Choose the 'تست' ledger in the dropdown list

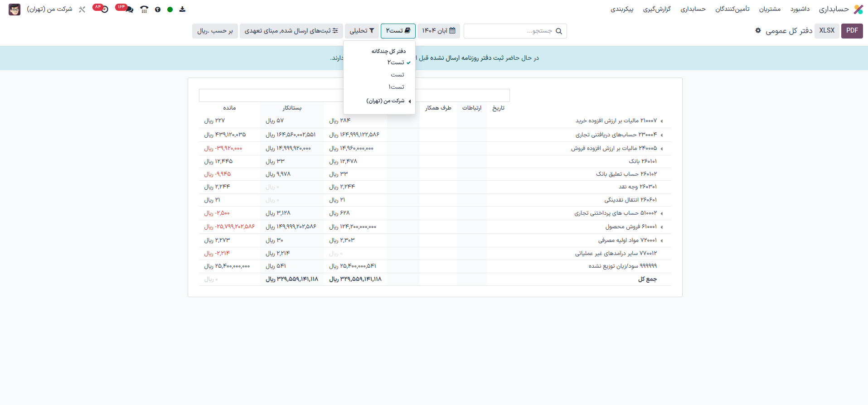(x=397, y=75)
